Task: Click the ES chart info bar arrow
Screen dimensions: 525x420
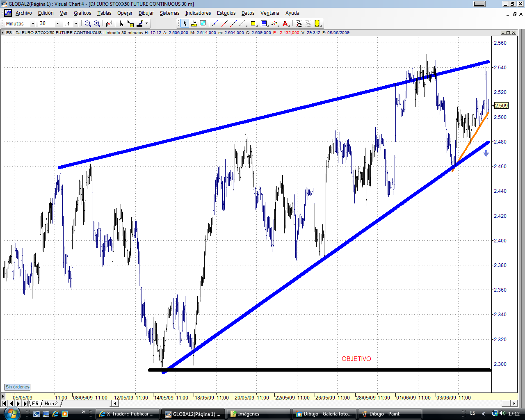Action: [3, 33]
